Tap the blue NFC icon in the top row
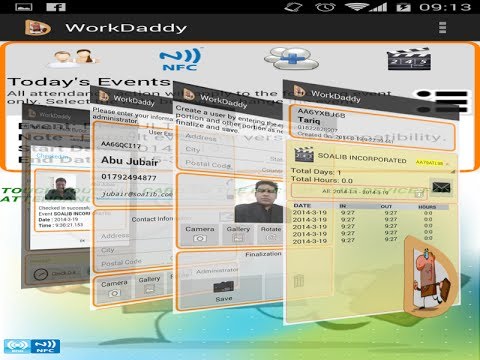 tap(181, 59)
